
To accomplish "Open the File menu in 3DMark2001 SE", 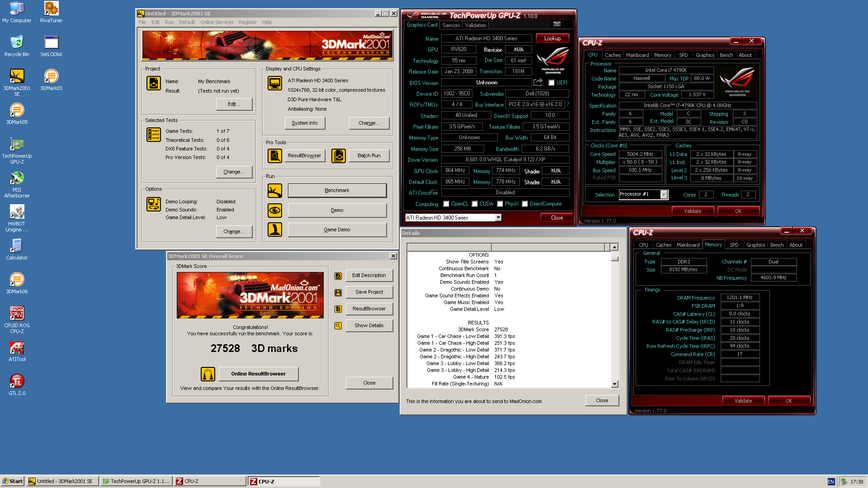I will [142, 22].
